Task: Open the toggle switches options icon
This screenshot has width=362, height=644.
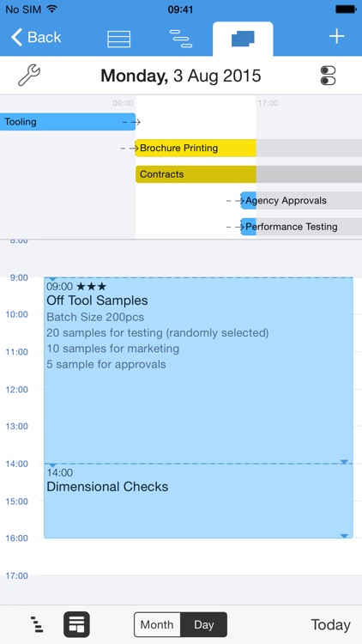Action: [328, 76]
